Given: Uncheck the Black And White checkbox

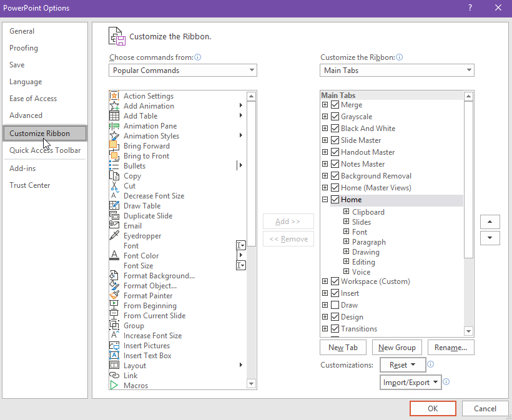Looking at the screenshot, I should point(335,129).
